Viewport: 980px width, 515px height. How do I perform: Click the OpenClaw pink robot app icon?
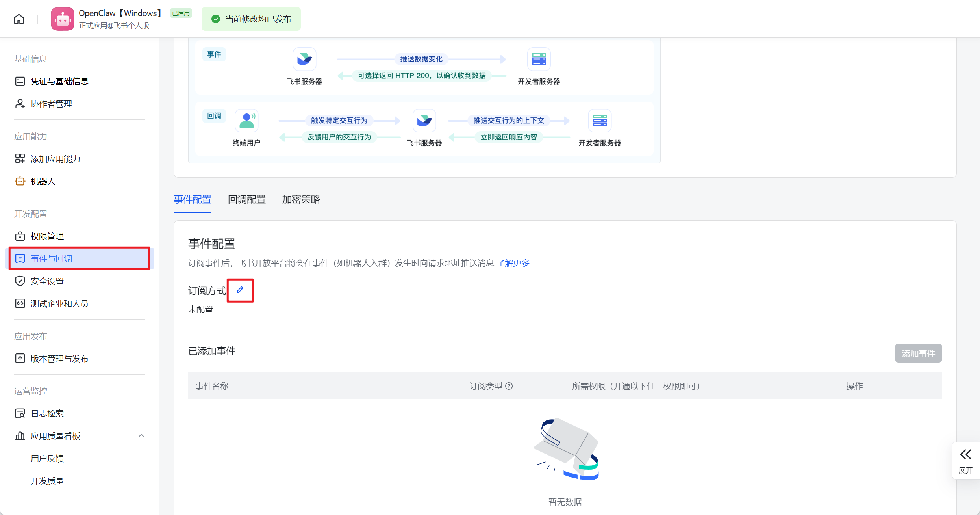62,19
